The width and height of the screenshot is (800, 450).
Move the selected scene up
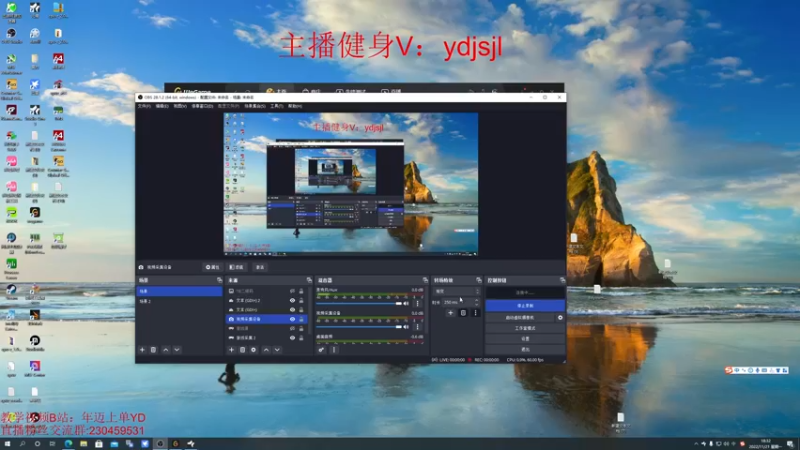(166, 350)
